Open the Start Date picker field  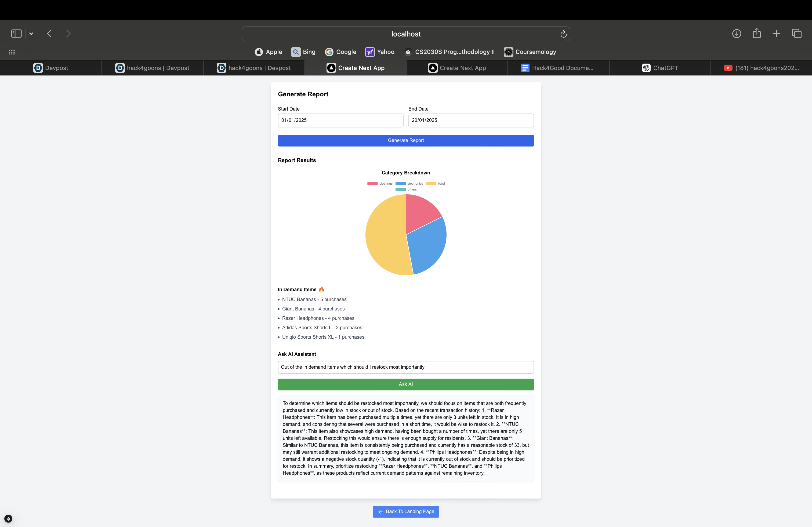(340, 120)
